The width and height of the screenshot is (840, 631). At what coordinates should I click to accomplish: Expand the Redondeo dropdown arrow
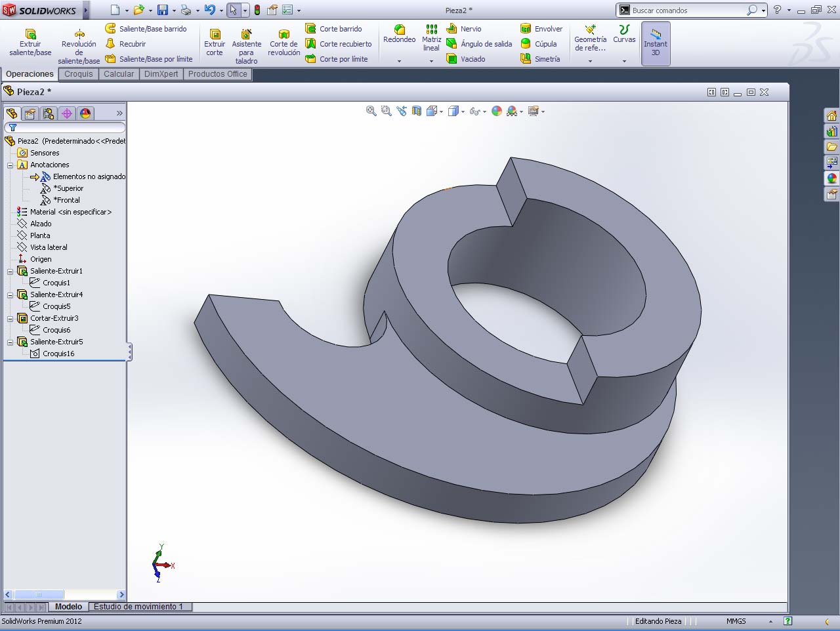[x=399, y=61]
